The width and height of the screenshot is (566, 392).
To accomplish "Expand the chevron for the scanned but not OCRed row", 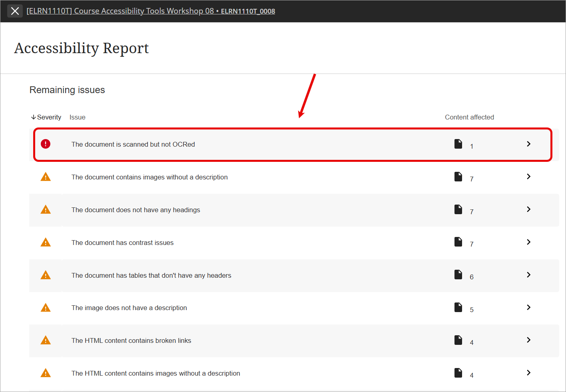I will pyautogui.click(x=528, y=144).
